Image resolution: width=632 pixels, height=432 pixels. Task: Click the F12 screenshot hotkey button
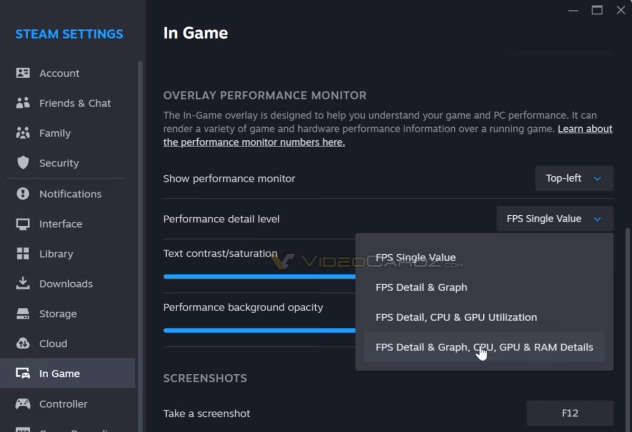(569, 414)
